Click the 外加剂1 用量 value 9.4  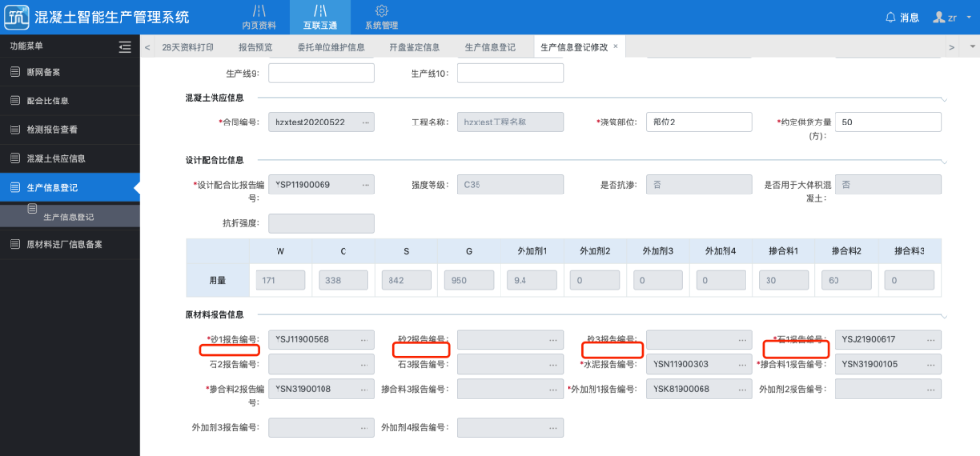click(532, 281)
